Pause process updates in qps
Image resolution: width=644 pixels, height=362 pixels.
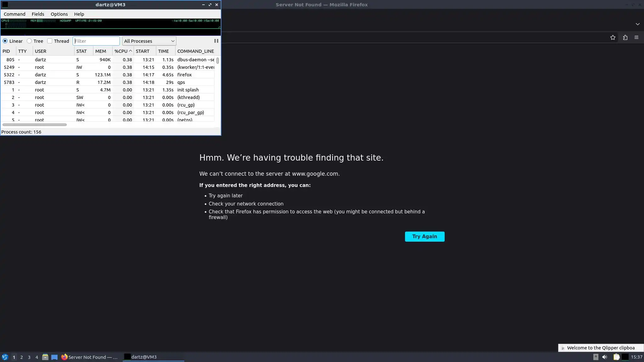tap(216, 41)
